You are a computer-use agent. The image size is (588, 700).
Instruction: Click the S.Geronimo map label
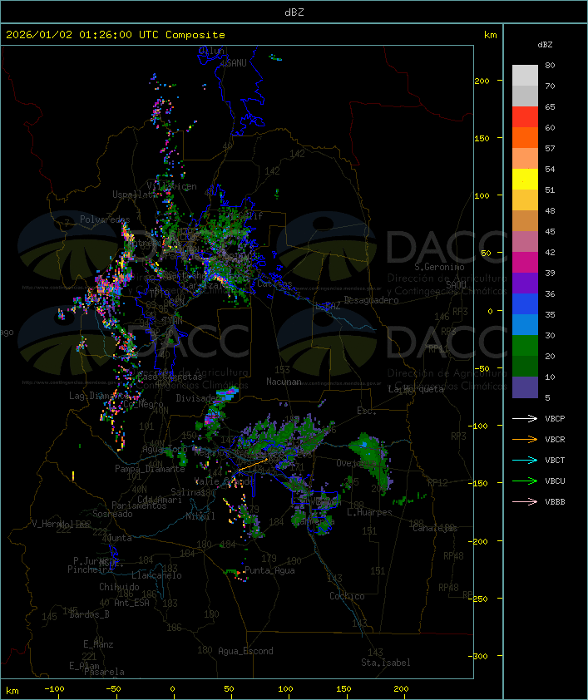pyautogui.click(x=439, y=267)
